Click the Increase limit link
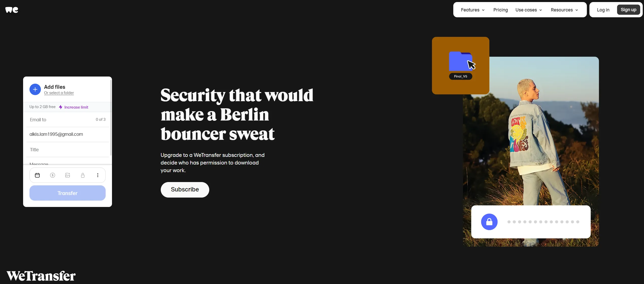This screenshot has height=284, width=644. tap(76, 107)
